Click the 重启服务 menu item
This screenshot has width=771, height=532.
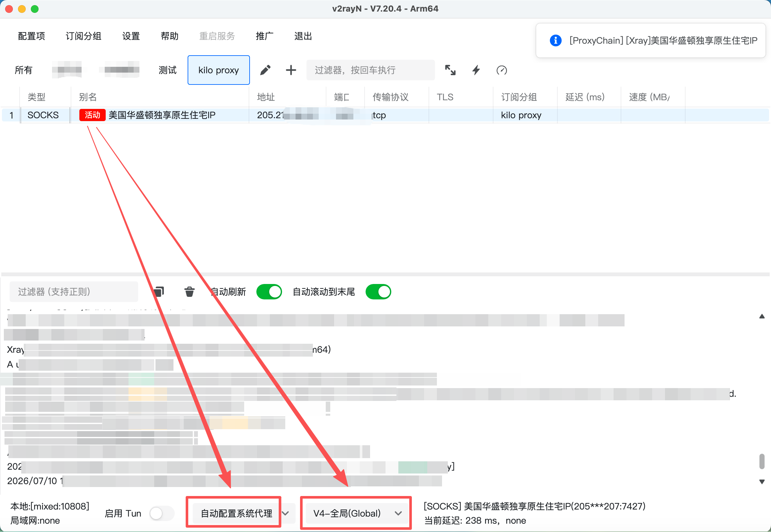217,36
